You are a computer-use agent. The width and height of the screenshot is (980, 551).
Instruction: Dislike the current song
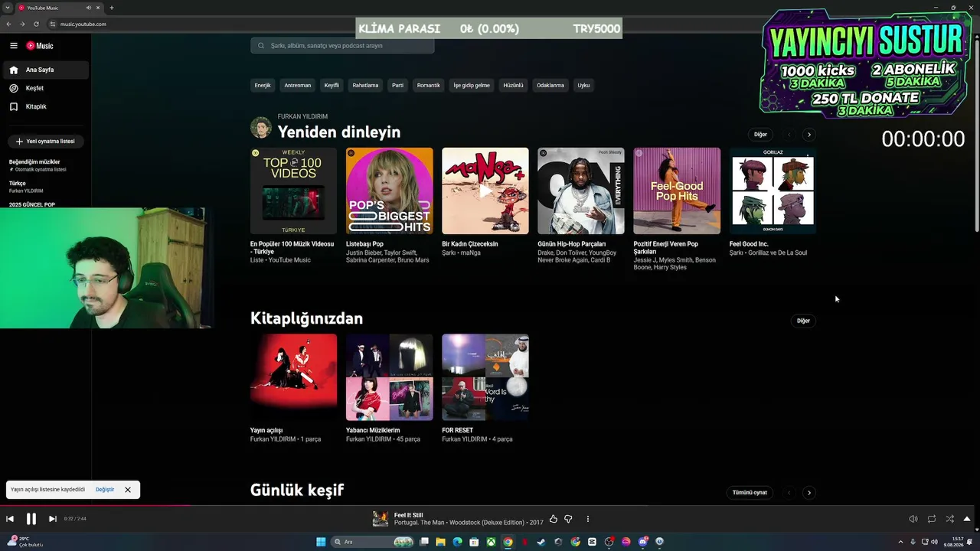tap(568, 519)
